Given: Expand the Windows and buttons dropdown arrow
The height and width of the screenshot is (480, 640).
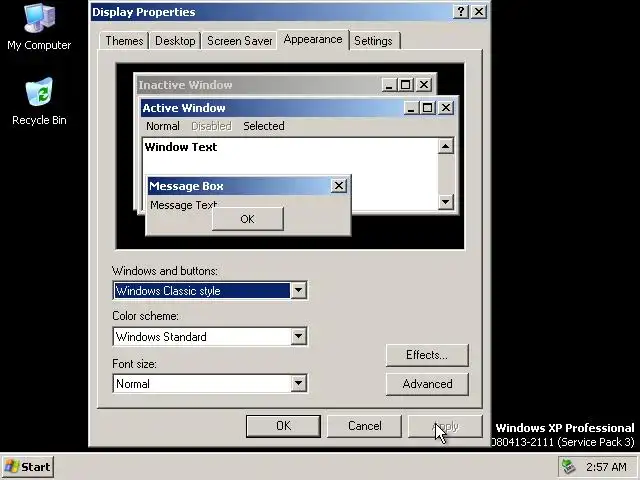Looking at the screenshot, I should click(x=298, y=291).
